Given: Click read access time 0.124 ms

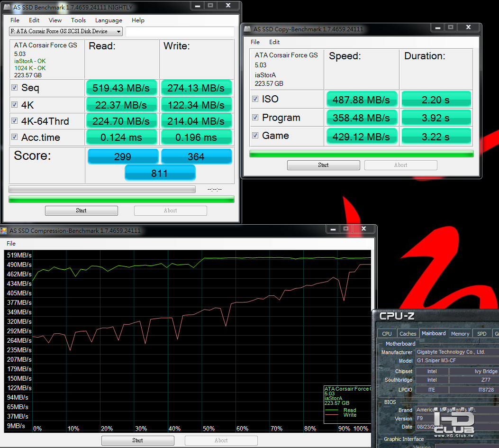Looking at the screenshot, I should pos(121,137).
